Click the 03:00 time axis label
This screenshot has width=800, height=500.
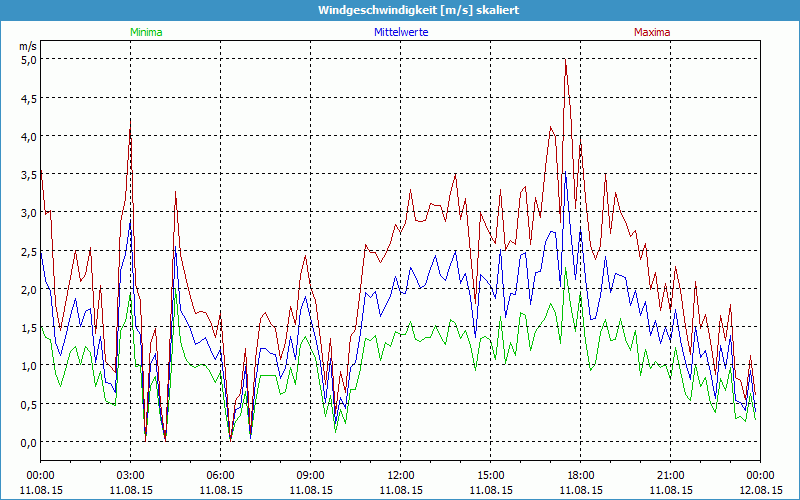130,475
